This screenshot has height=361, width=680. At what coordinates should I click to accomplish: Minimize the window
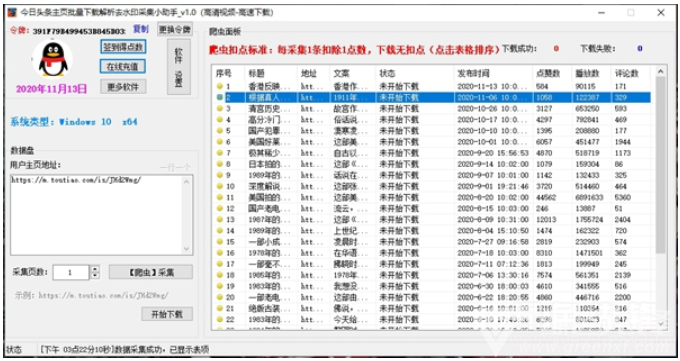point(601,13)
